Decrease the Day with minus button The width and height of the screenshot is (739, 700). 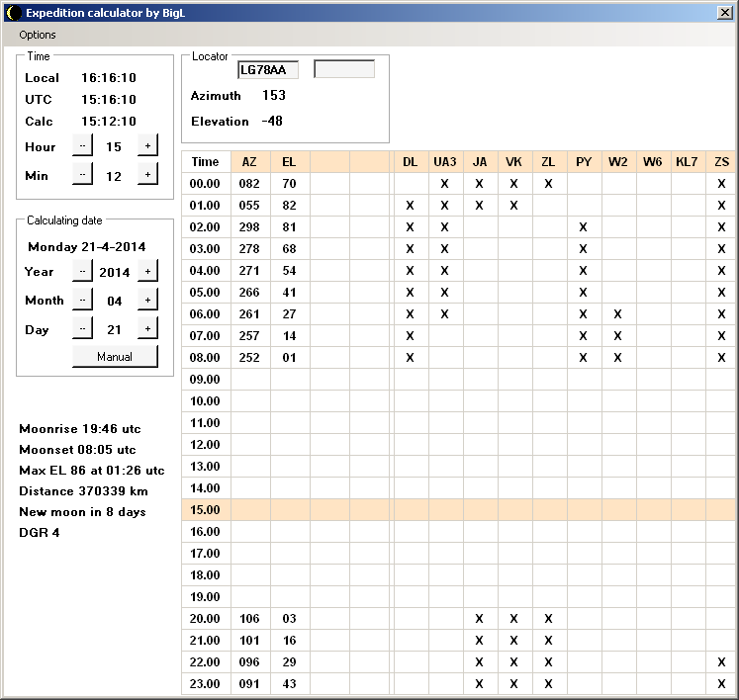coord(82,329)
